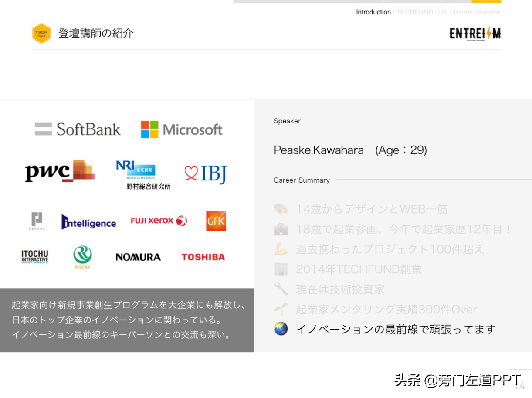Select the green Resona logo

click(x=82, y=257)
